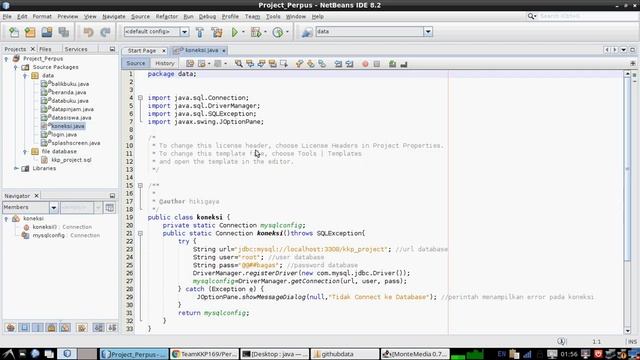Open the File menu
This screenshot has width=640, height=360.
coord(7,17)
